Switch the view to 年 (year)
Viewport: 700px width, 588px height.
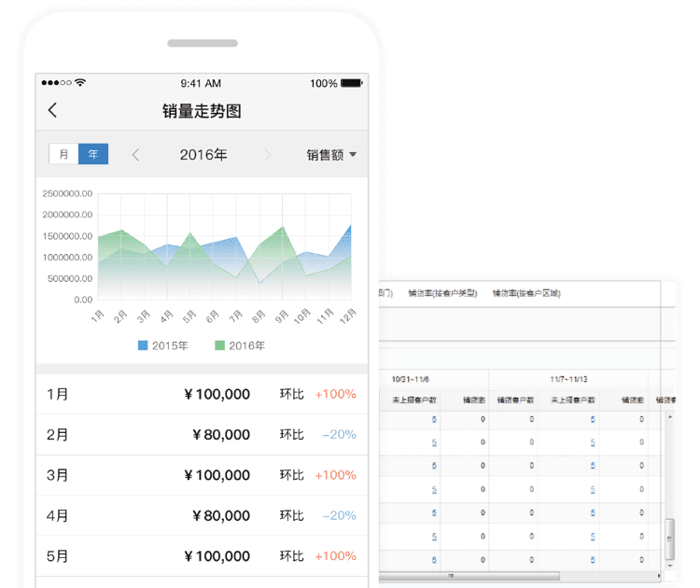coord(92,155)
